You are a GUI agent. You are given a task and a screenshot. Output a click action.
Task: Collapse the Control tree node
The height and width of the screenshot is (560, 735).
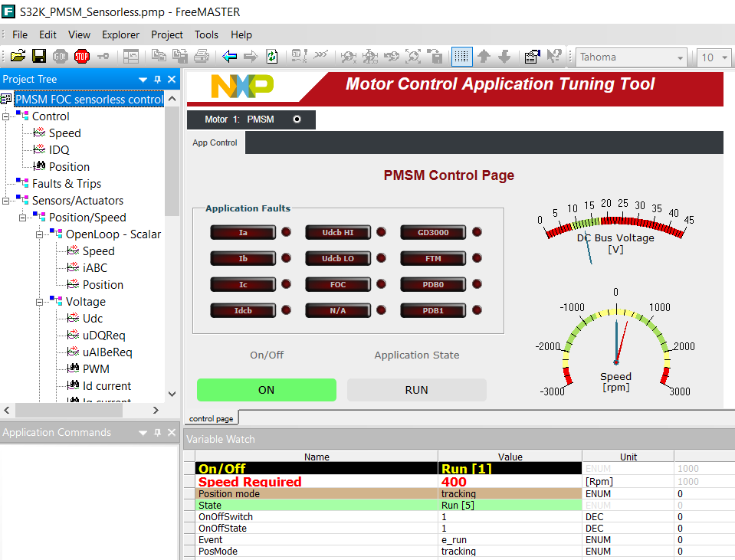5,116
